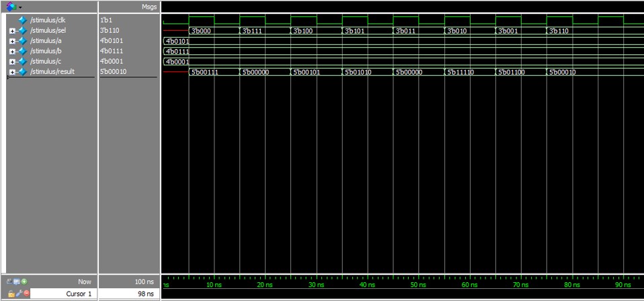
Task: Click the 70 ns mark on timeline
Action: (x=521, y=285)
